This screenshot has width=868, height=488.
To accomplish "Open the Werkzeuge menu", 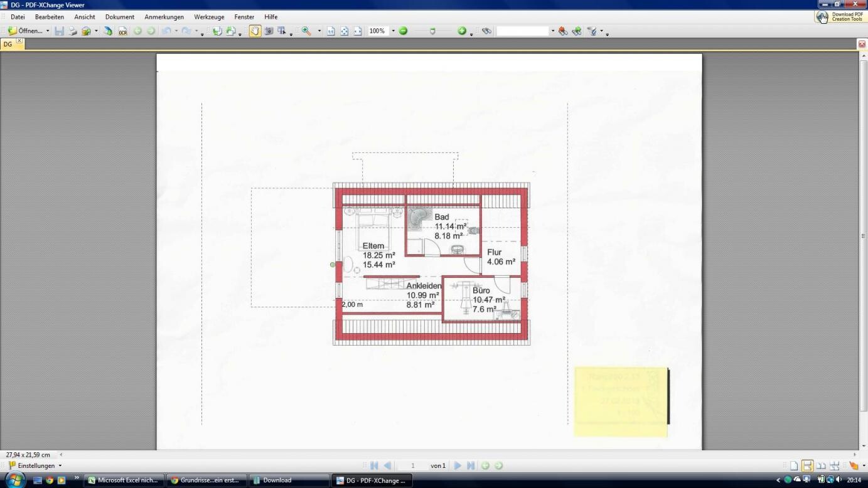I will click(x=209, y=17).
